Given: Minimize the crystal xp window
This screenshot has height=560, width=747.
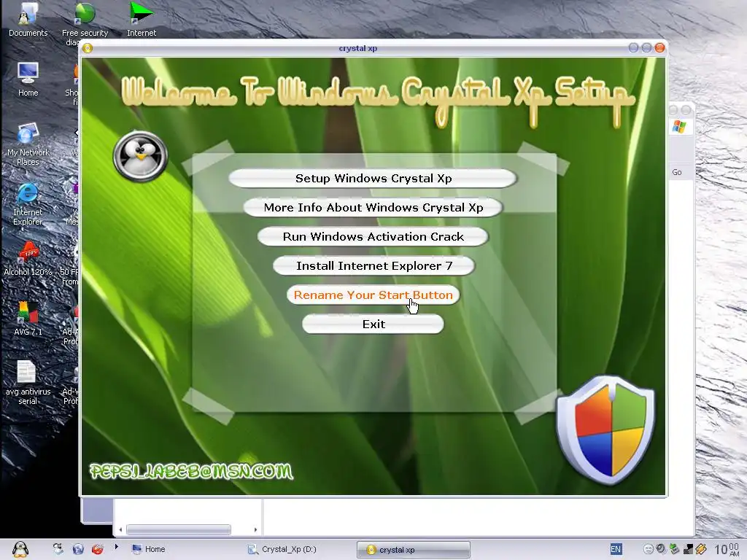Looking at the screenshot, I should click(633, 47).
